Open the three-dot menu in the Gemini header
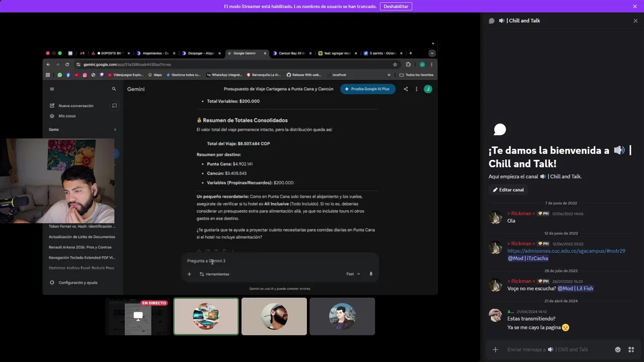The width and height of the screenshot is (644, 362). point(416,89)
